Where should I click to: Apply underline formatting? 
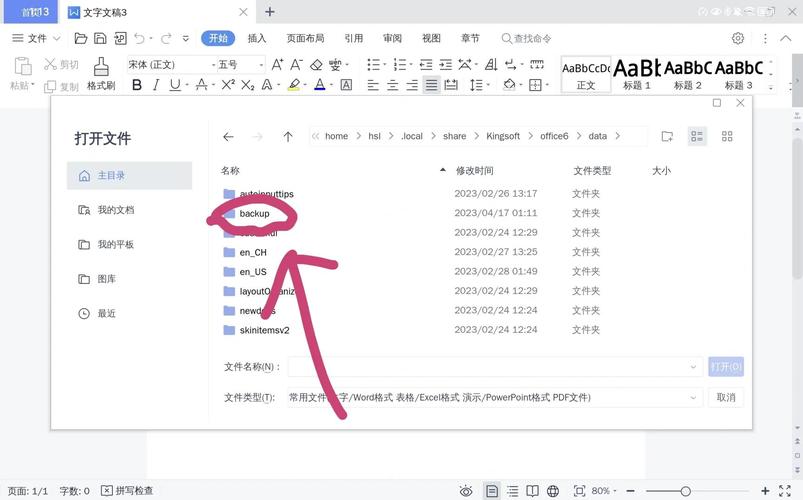click(175, 85)
